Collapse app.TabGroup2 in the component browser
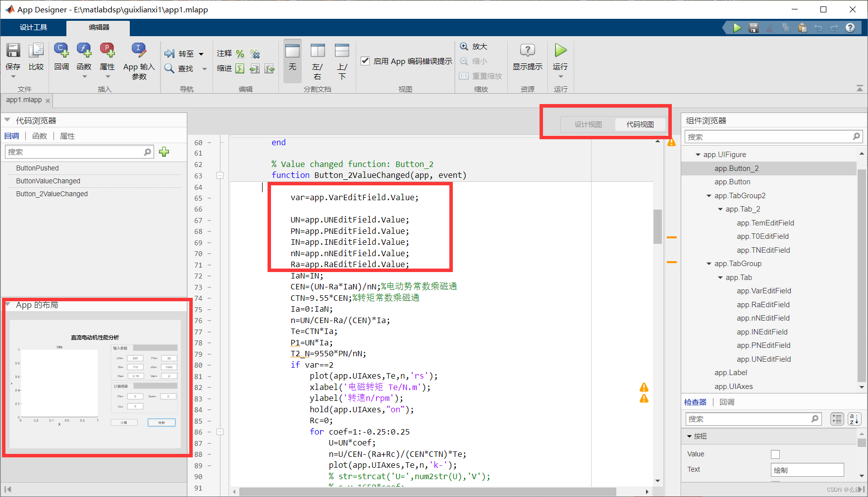This screenshot has height=497, width=868. [708, 195]
